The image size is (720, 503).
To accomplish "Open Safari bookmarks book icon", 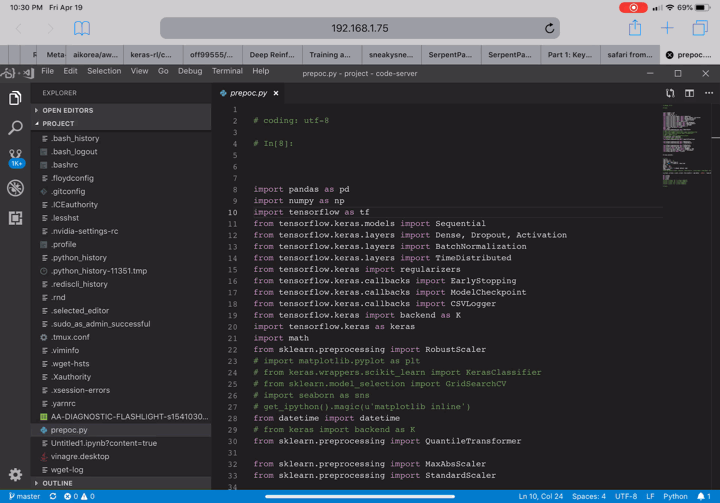I will [x=82, y=28].
